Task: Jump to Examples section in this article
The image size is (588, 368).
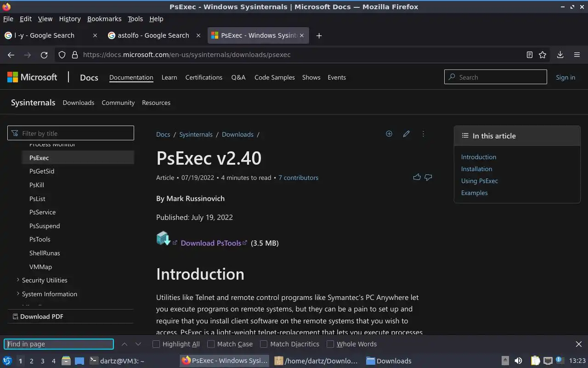Action: coord(475,193)
